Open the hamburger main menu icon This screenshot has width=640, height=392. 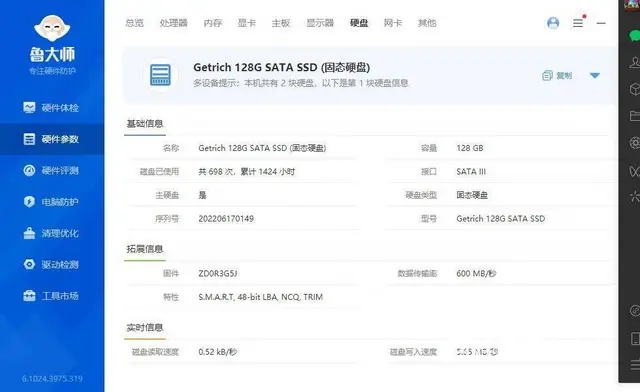coord(578,23)
